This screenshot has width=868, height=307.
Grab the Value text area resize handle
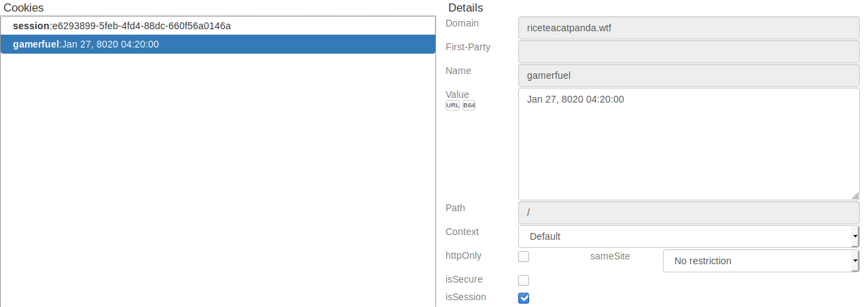pyautogui.click(x=855, y=196)
